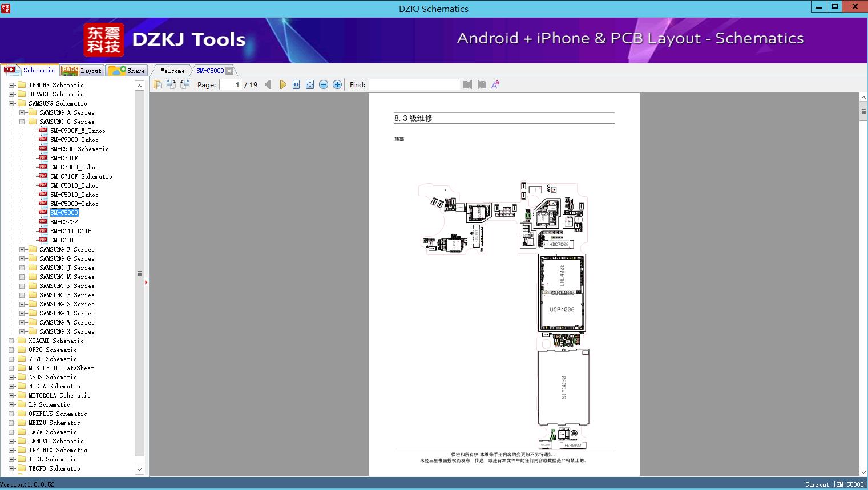Click the DZKJ app icon in title bar
Image resolution: width=868 pixels, height=490 pixels.
pos(6,8)
